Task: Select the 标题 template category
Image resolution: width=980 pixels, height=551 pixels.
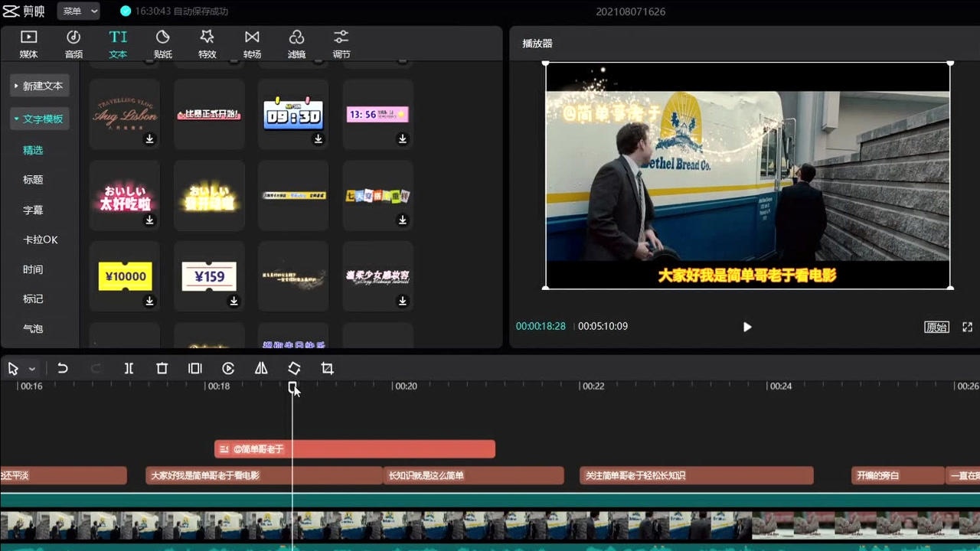Action: point(33,180)
